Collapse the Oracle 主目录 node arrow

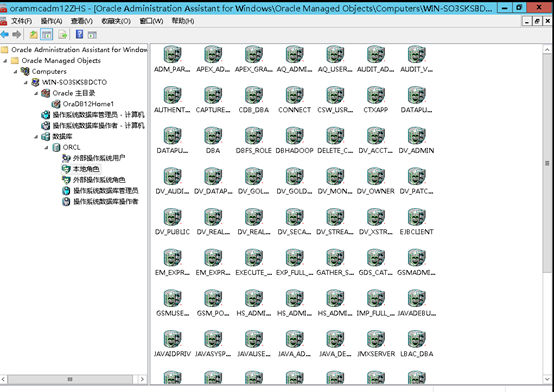click(36, 94)
